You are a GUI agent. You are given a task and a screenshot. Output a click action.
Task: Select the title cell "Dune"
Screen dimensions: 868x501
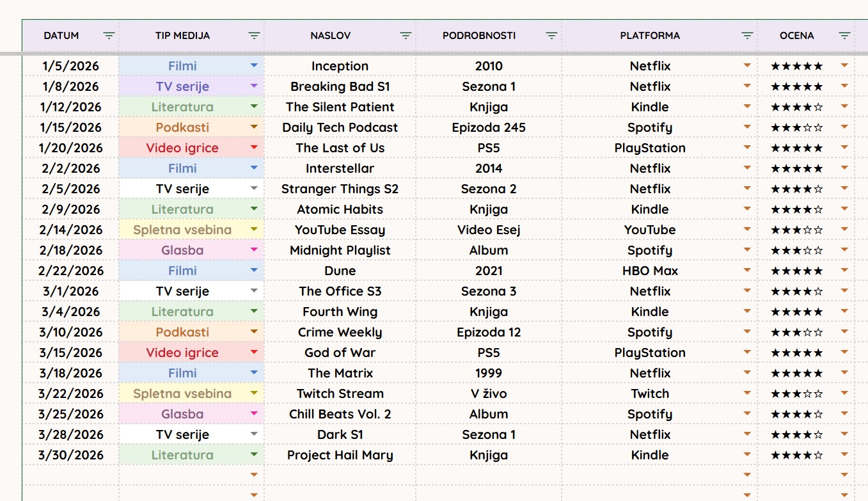click(340, 271)
